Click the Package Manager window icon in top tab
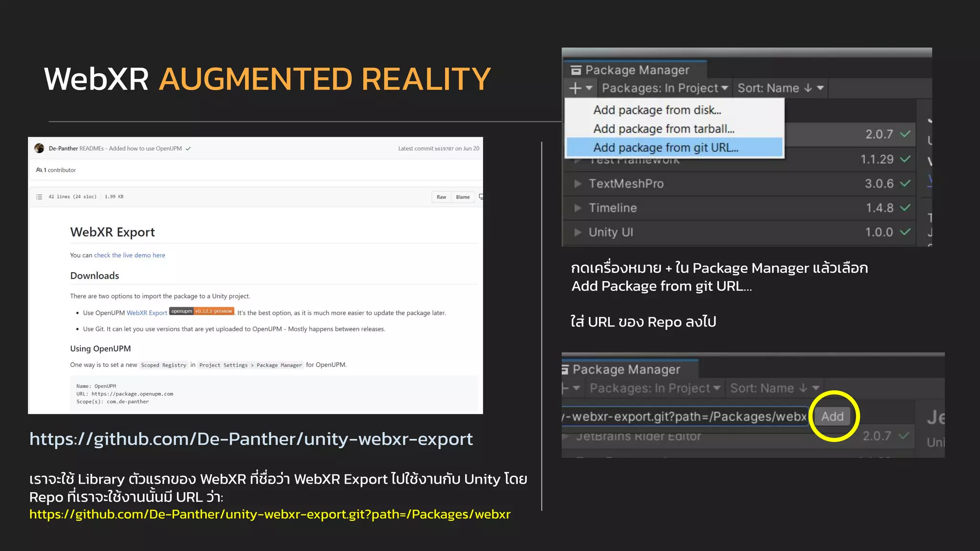This screenshot has width=980, height=551. pos(576,70)
